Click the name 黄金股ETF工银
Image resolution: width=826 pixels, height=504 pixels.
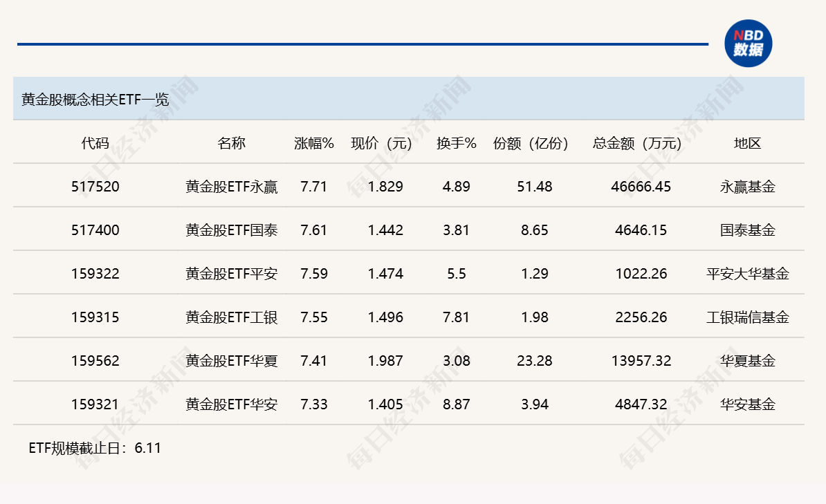[231, 317]
